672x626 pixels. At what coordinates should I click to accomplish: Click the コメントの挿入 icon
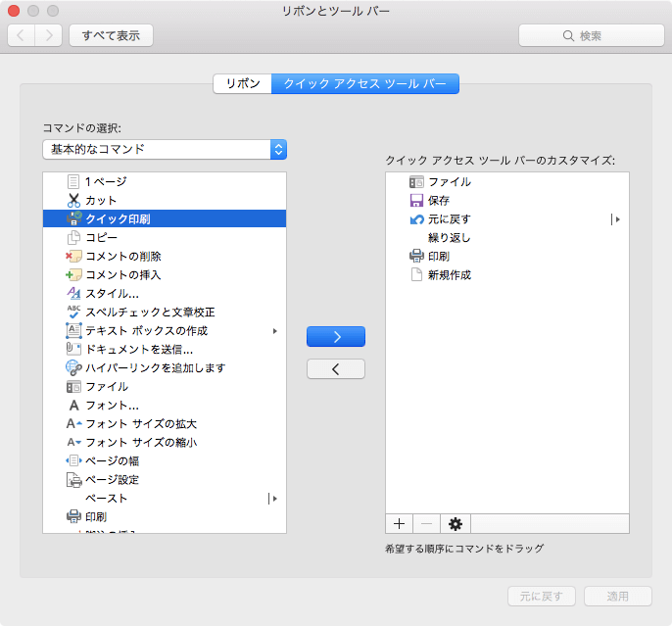[x=73, y=274]
